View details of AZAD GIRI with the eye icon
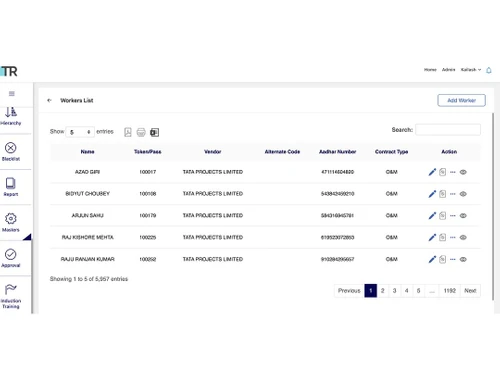The width and height of the screenshot is (500, 375). pos(463,172)
